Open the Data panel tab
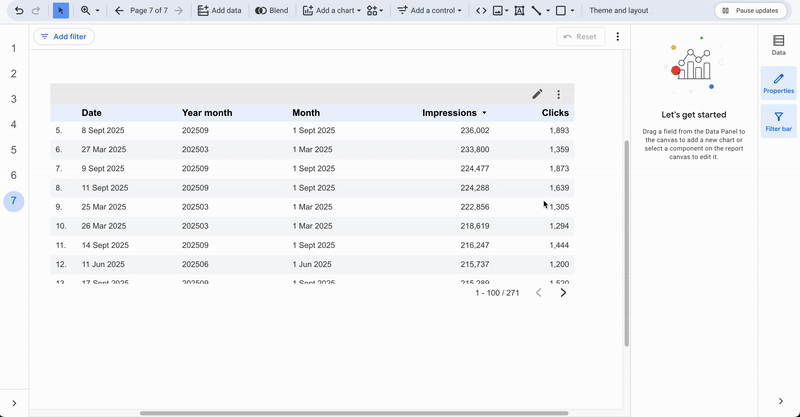Viewport: 800px width, 417px height. pyautogui.click(x=779, y=45)
